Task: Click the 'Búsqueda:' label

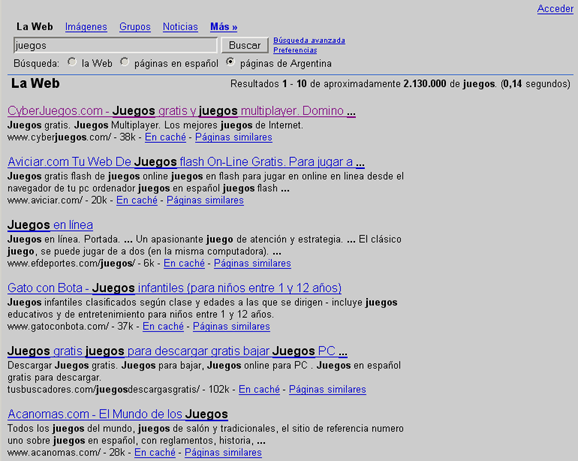Action: click(36, 64)
